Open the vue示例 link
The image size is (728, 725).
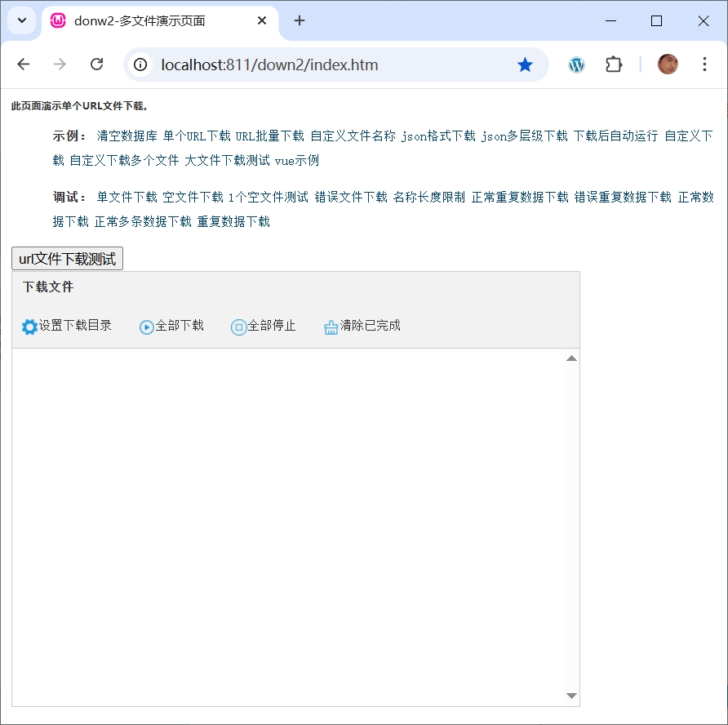pyautogui.click(x=297, y=161)
